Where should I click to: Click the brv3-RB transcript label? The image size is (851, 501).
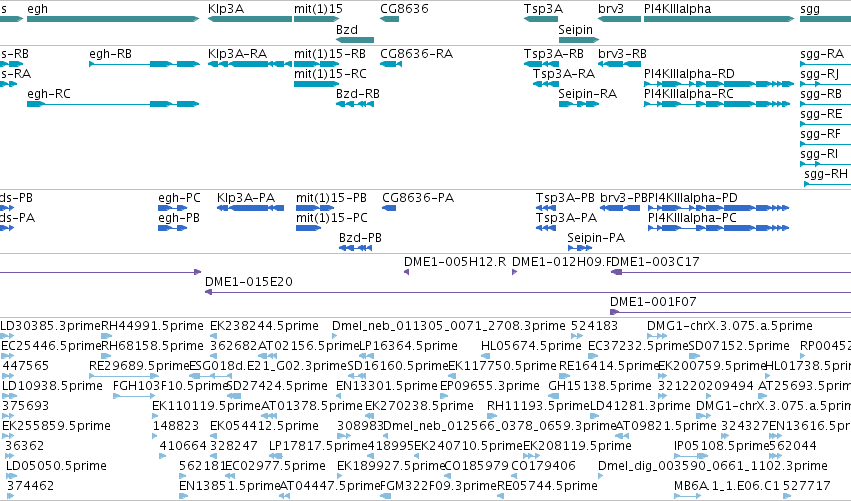[623, 54]
